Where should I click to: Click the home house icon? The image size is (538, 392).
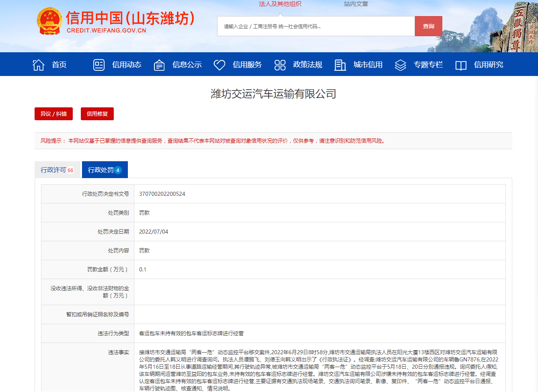coord(39,65)
